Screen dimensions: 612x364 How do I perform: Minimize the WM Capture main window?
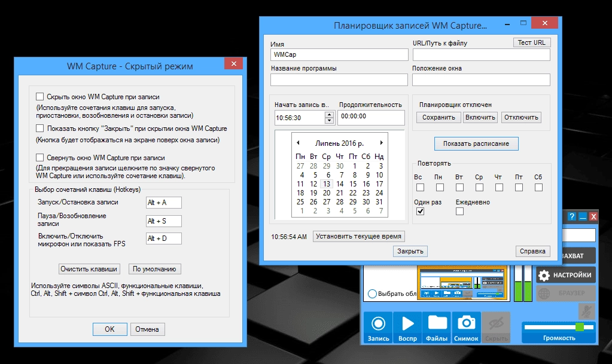coord(583,216)
